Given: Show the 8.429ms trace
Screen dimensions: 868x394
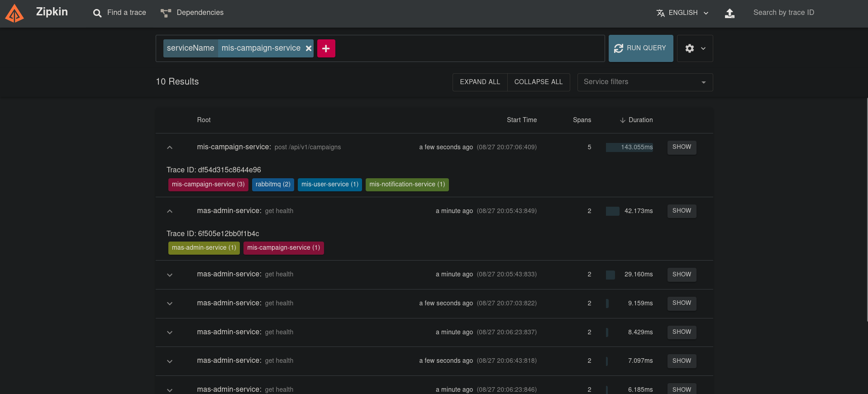Looking at the screenshot, I should coord(682,332).
